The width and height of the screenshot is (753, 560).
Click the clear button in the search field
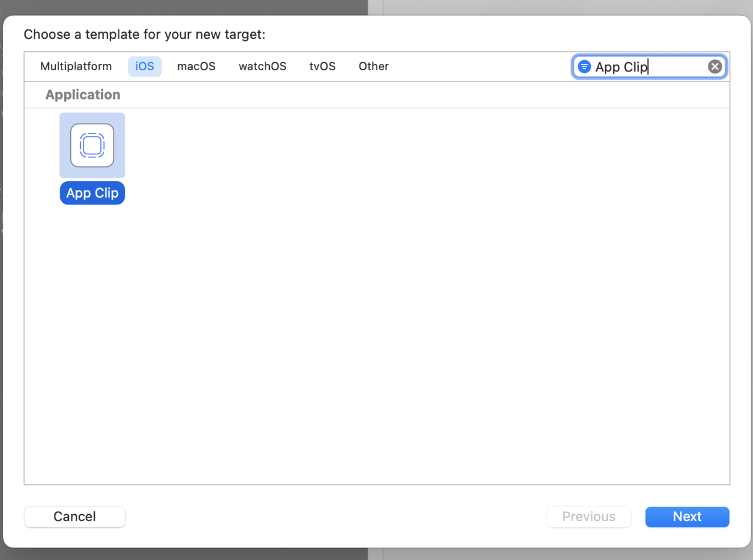715,66
